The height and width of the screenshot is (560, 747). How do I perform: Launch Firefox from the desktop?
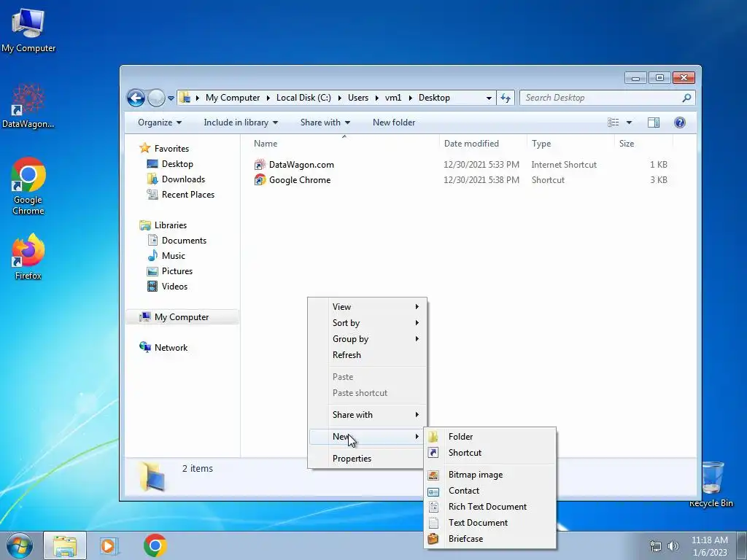coord(28,256)
